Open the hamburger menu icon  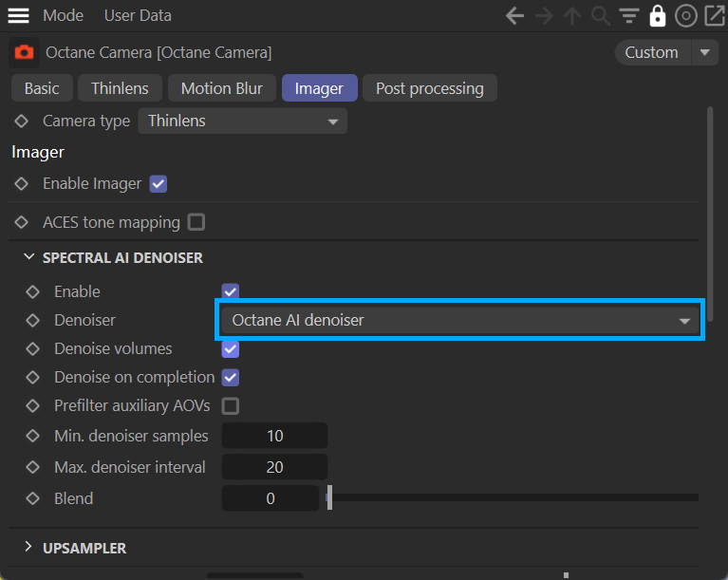pyautogui.click(x=19, y=15)
